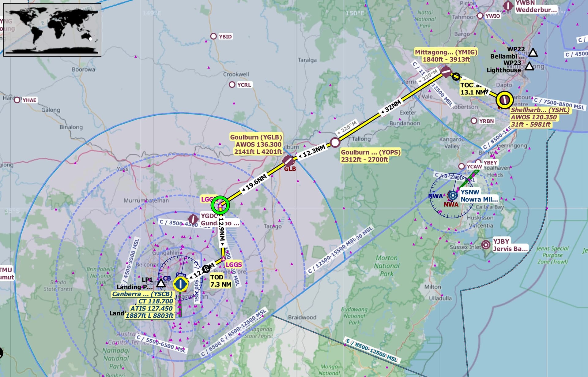This screenshot has height=377, width=588.
Task: Select the Gundaroo YGDO airfield icon
Action: pyautogui.click(x=193, y=219)
